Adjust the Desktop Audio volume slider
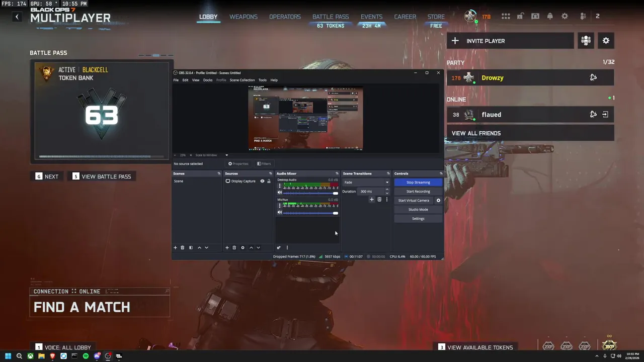 [x=311, y=193]
